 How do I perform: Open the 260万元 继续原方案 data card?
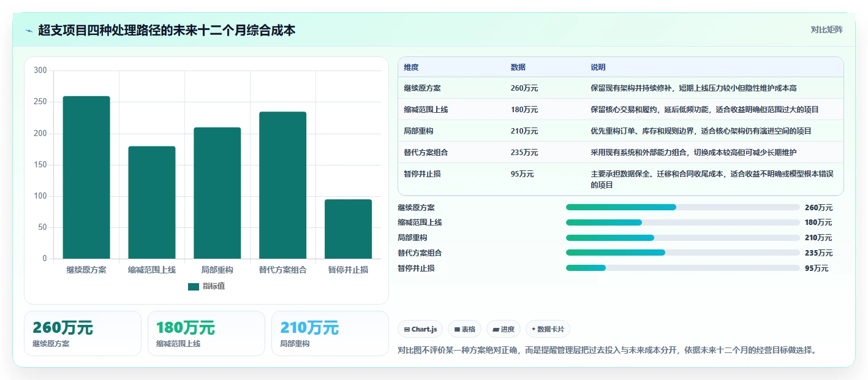tap(83, 333)
